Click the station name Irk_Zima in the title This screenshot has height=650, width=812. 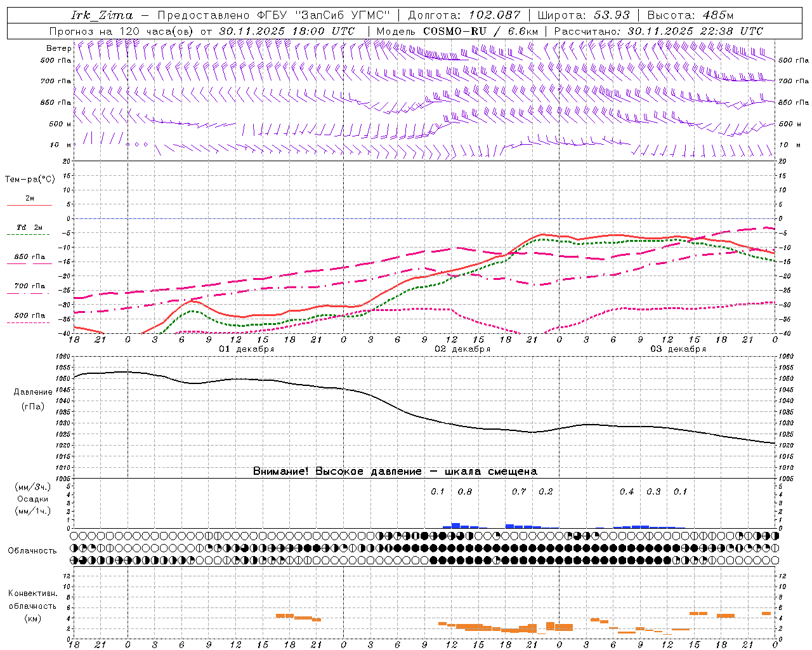[102, 15]
